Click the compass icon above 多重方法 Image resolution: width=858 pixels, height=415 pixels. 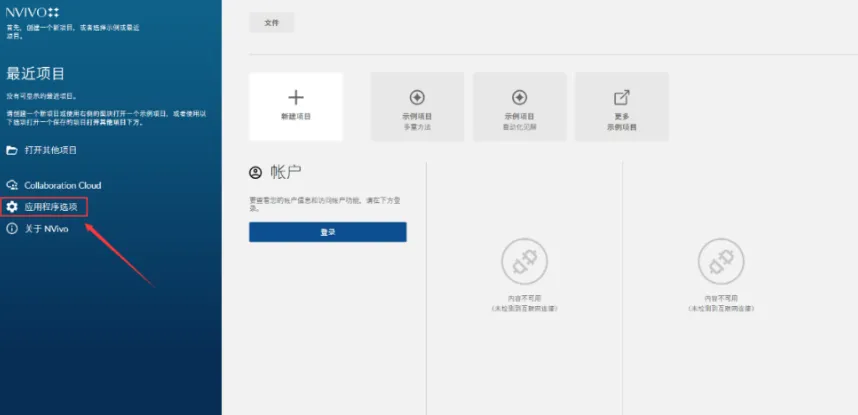tap(417, 97)
